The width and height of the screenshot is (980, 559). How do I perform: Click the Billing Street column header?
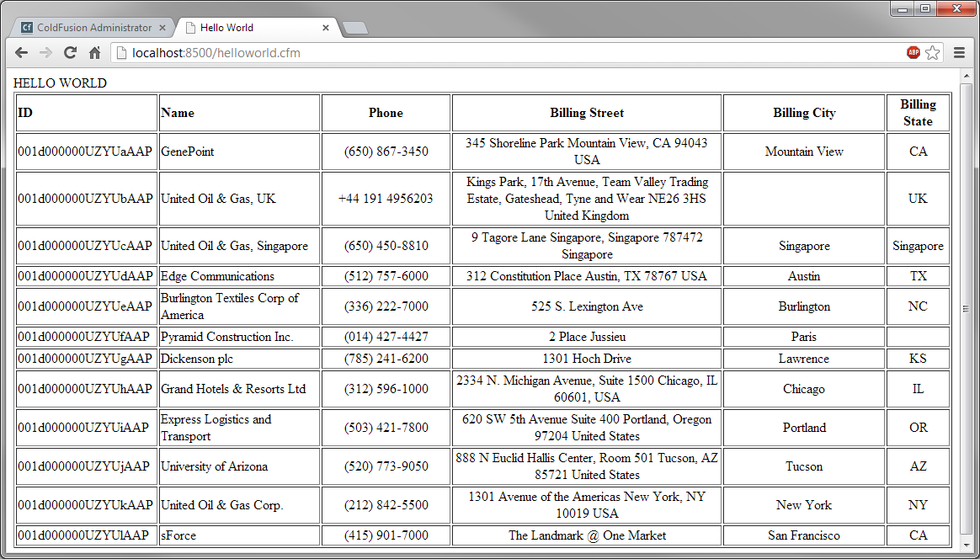click(587, 113)
